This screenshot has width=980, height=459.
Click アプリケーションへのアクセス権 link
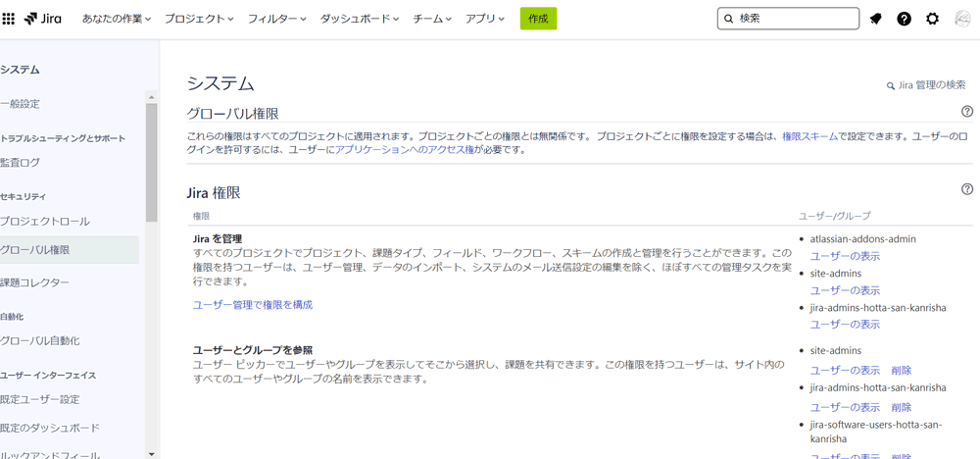(405, 150)
